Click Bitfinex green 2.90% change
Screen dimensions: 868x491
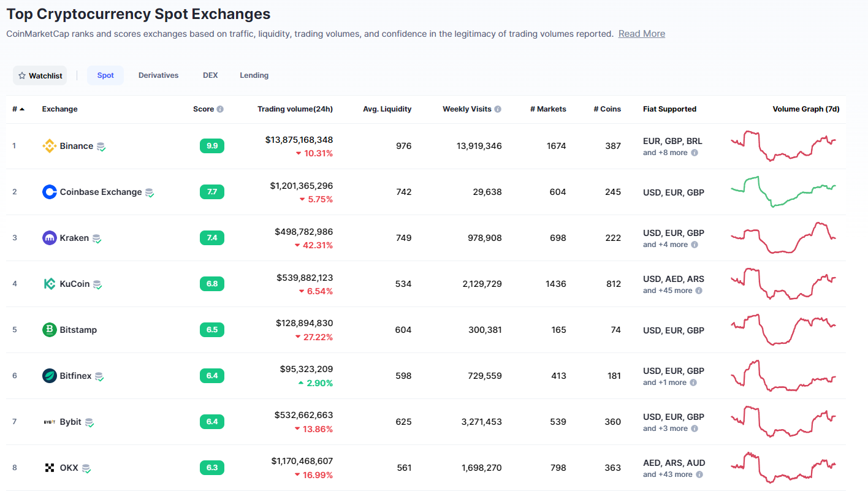(315, 383)
